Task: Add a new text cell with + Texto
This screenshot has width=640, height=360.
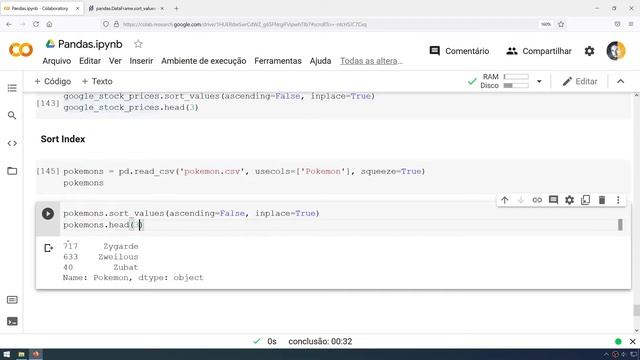Action: pos(97,81)
